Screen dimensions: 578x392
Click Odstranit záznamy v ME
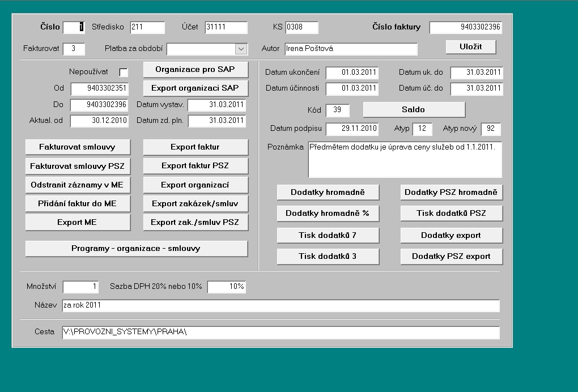[78, 185]
